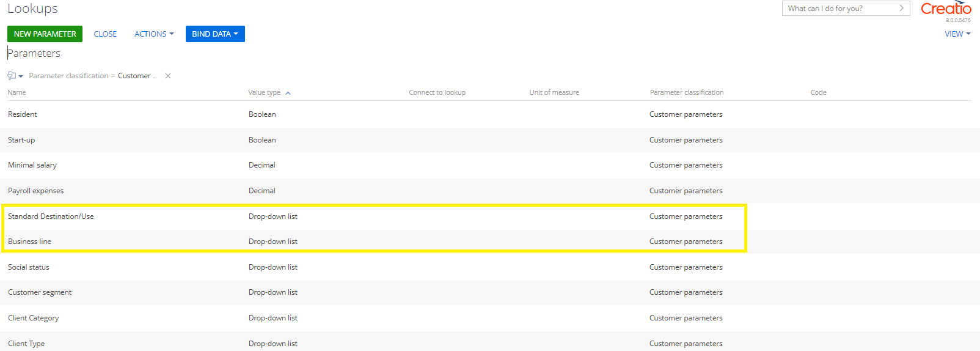Click the Creatio logo

(x=946, y=9)
